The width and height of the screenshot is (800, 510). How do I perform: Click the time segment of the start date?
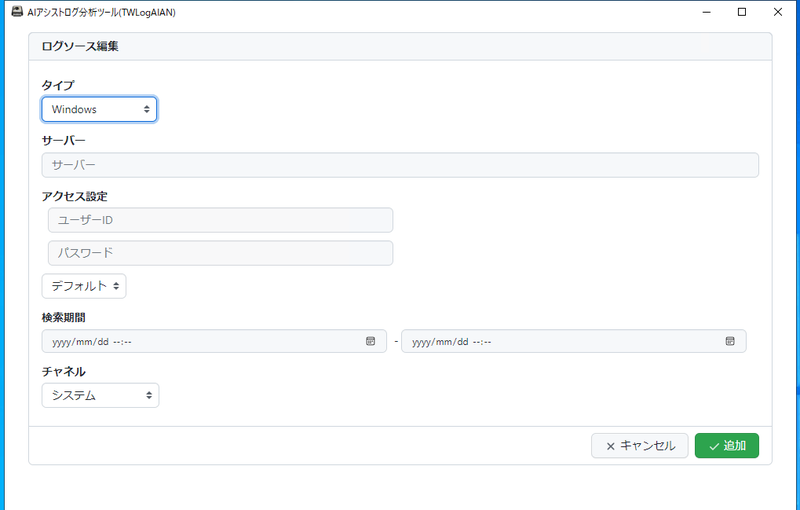[x=122, y=341]
